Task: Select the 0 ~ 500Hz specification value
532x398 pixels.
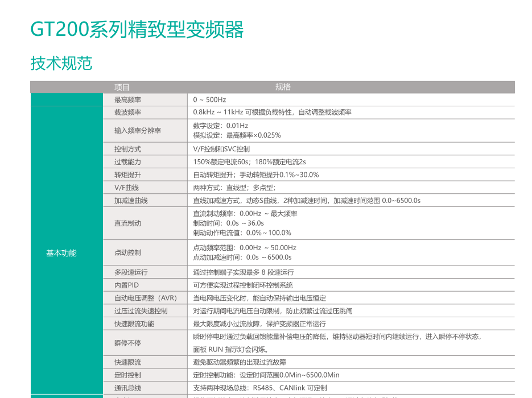Action: (209, 100)
